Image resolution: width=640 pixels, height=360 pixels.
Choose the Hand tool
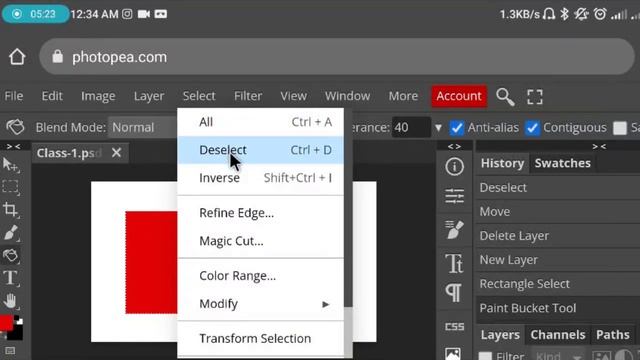pos(10,301)
